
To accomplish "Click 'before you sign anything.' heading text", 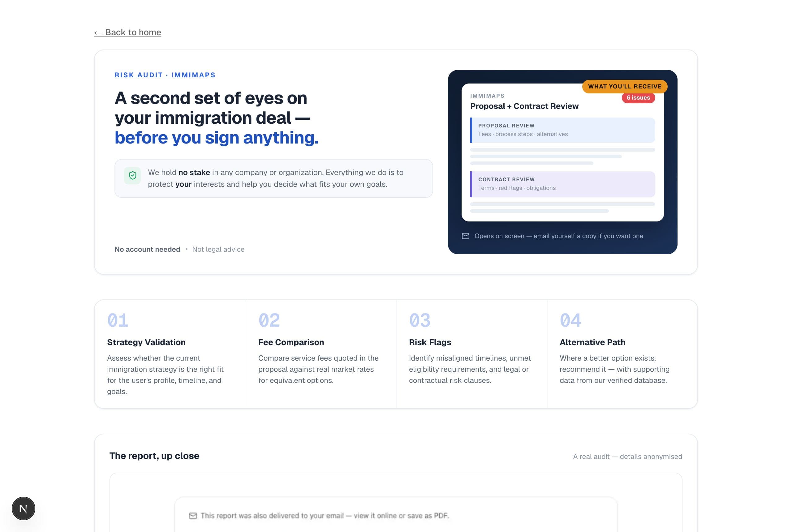I will tap(217, 138).
